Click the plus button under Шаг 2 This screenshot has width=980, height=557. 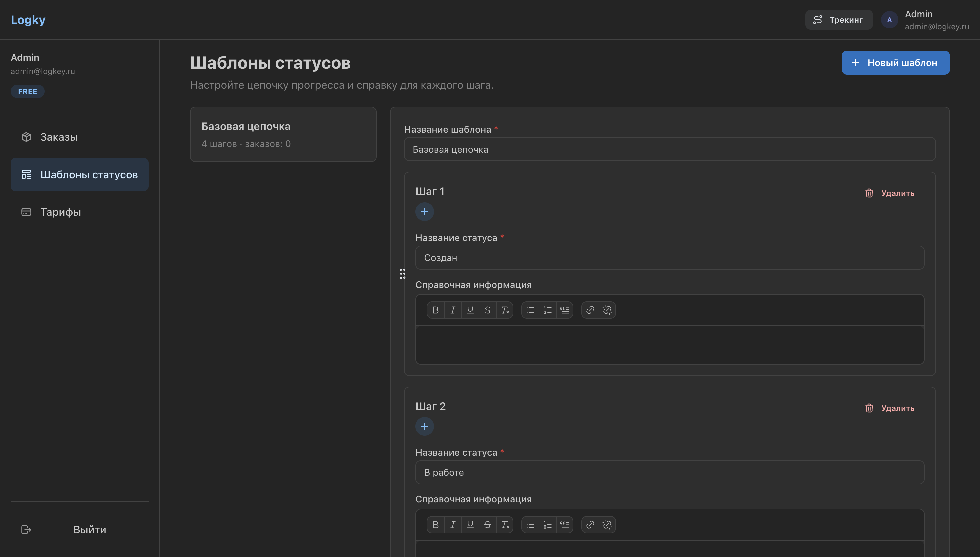pyautogui.click(x=425, y=426)
